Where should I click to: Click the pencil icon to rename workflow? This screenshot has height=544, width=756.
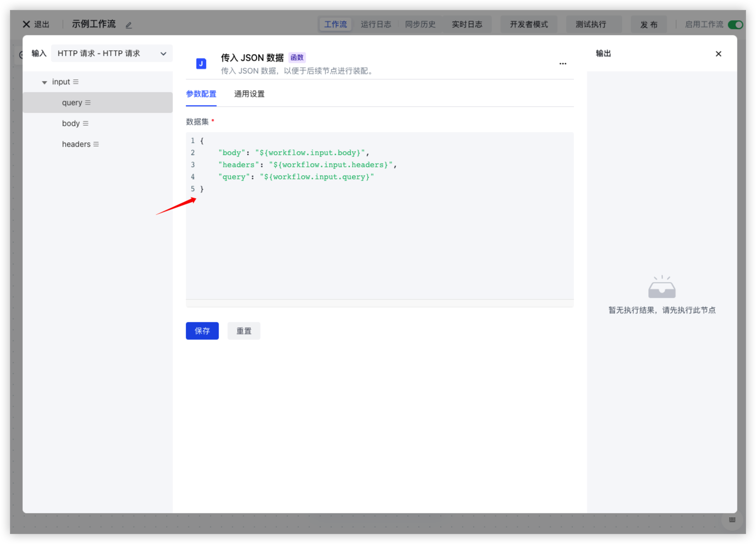pos(129,25)
